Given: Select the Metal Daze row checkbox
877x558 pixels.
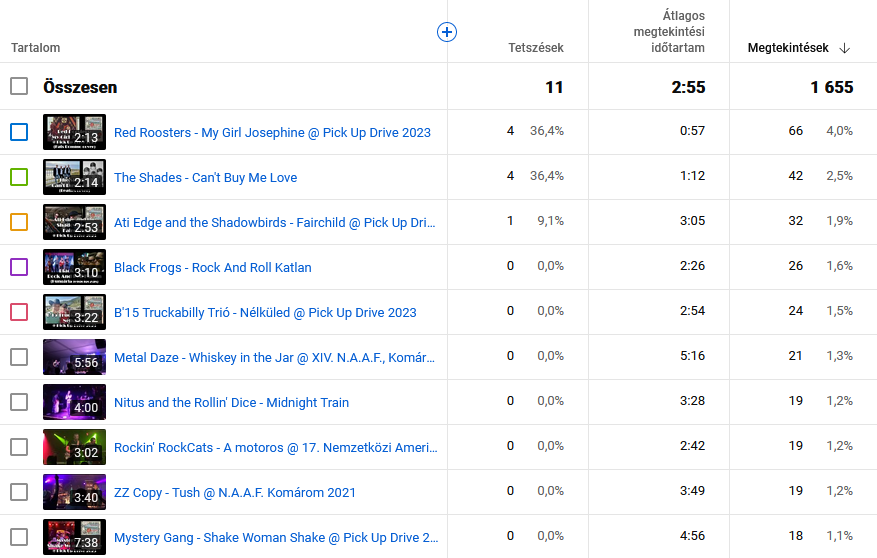Looking at the screenshot, I should point(19,357).
